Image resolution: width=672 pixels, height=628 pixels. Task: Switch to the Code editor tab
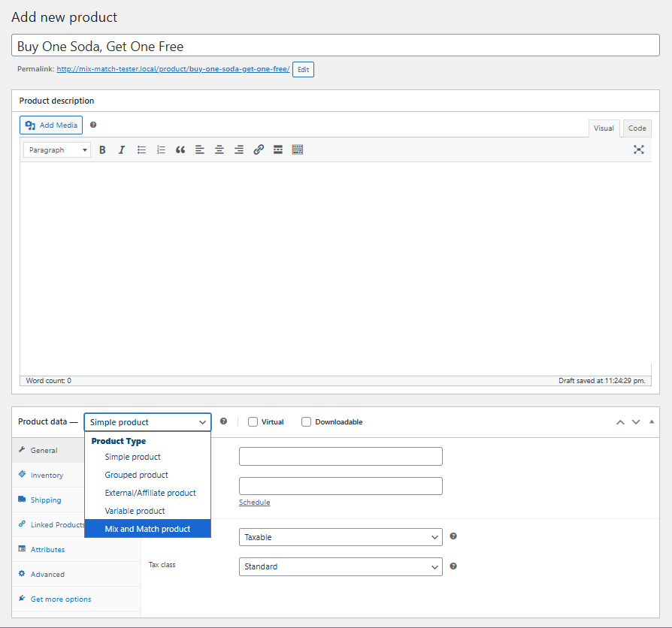637,128
